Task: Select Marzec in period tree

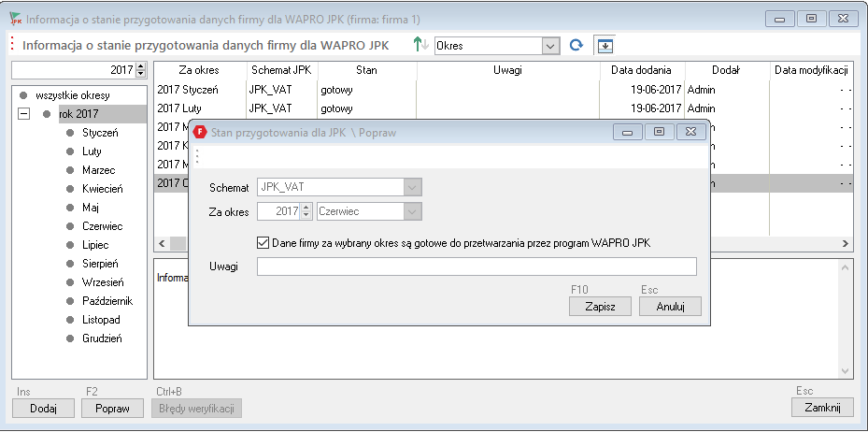Action: click(98, 170)
